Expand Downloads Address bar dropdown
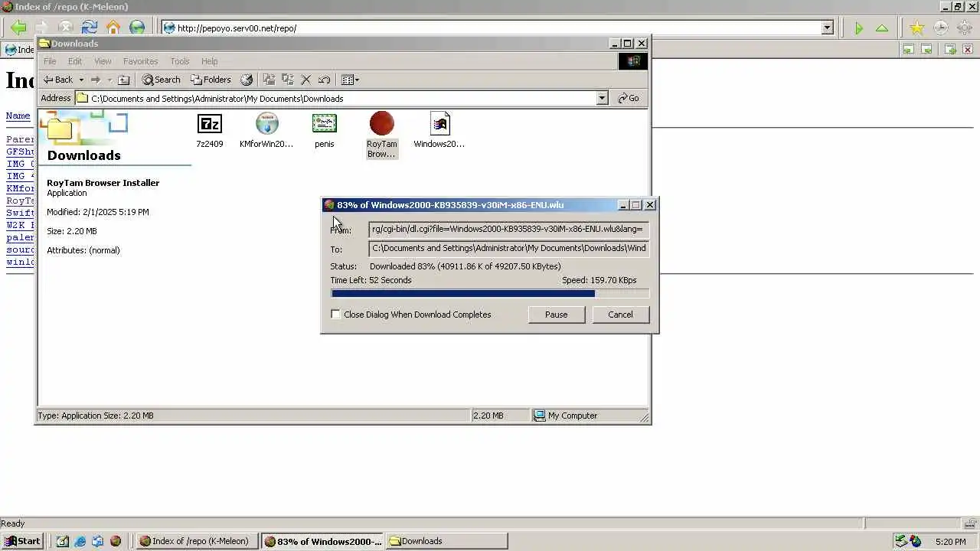 click(x=602, y=98)
